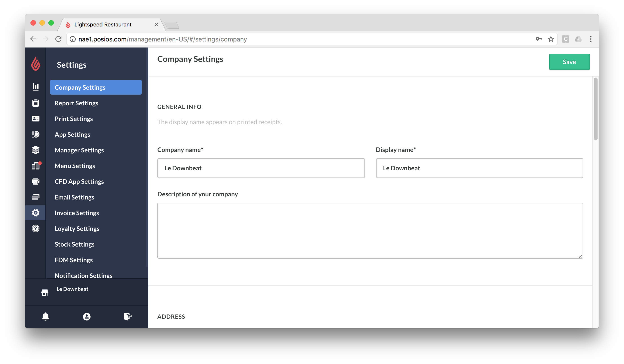Select Loyalty Settings in sidebar
The height and width of the screenshot is (364, 624).
click(77, 228)
